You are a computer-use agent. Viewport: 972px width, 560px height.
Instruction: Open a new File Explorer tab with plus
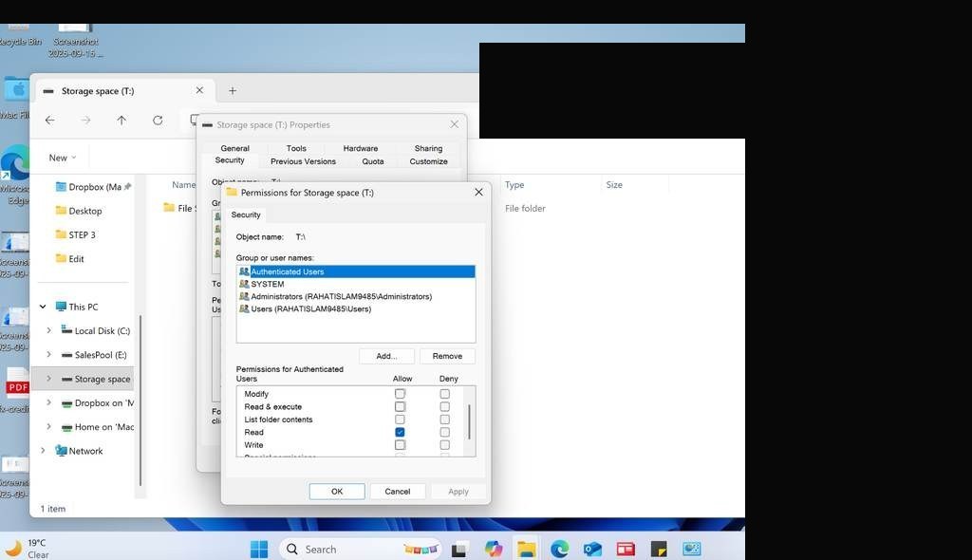tap(233, 90)
